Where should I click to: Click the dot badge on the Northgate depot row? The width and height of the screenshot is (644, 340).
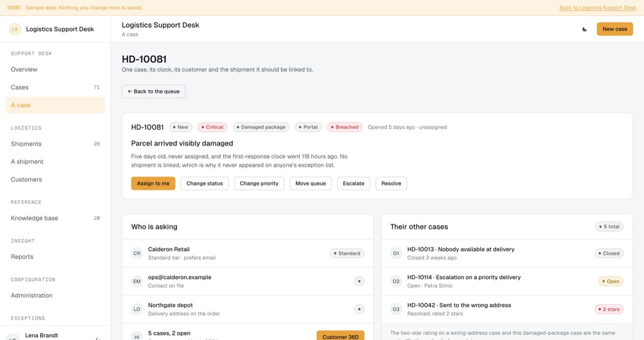pos(359,309)
